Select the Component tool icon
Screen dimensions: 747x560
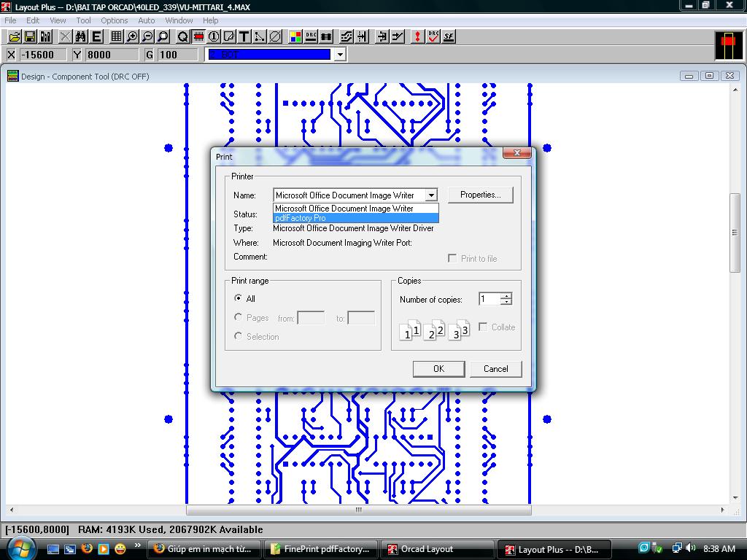point(198,36)
